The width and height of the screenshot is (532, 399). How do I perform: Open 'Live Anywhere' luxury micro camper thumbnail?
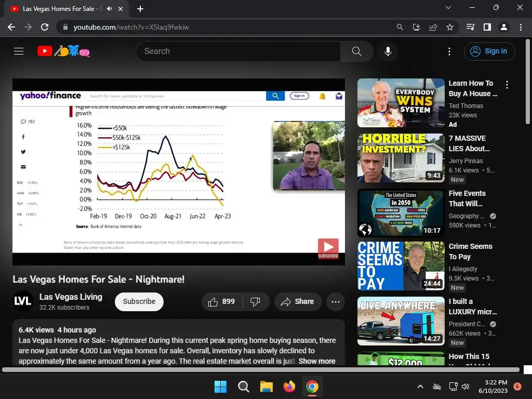tap(401, 321)
